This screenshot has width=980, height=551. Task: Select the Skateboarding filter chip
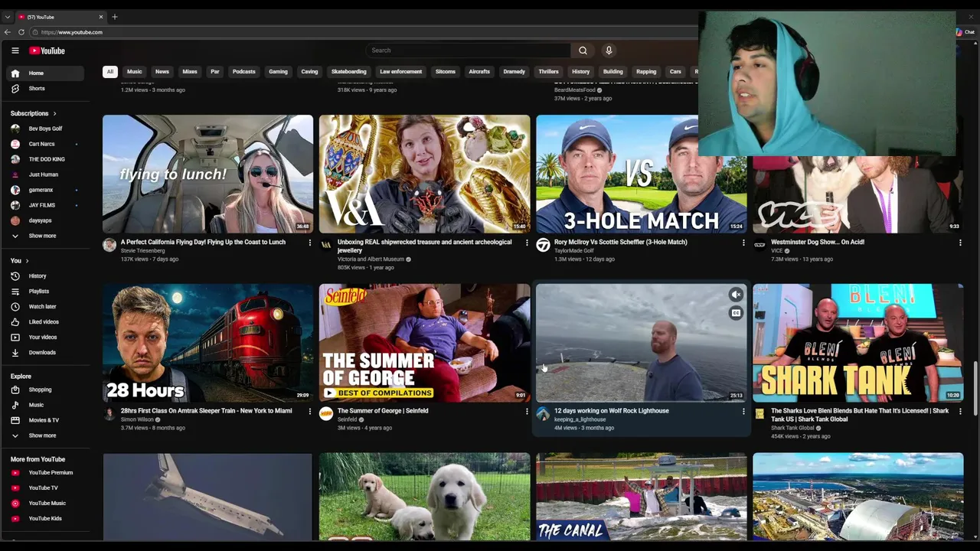click(349, 72)
